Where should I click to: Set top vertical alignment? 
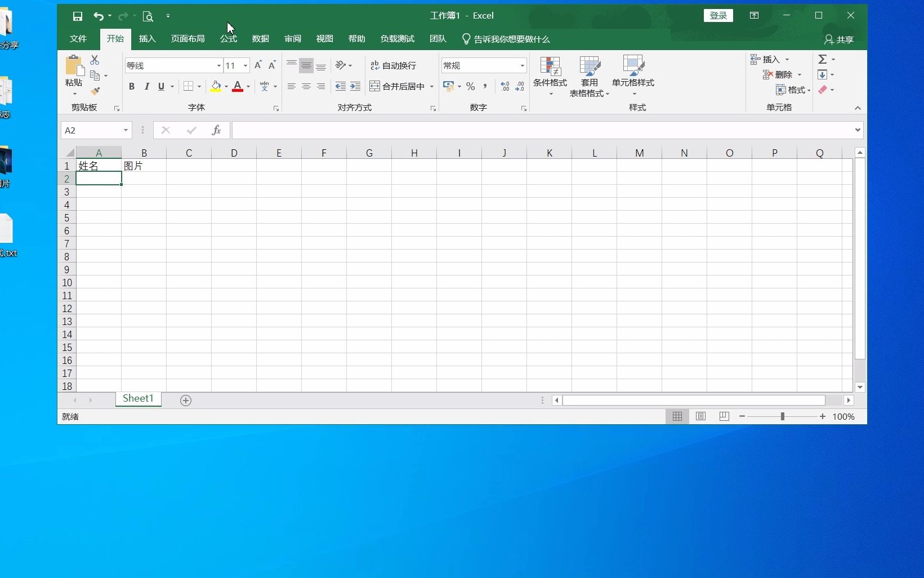(291, 65)
